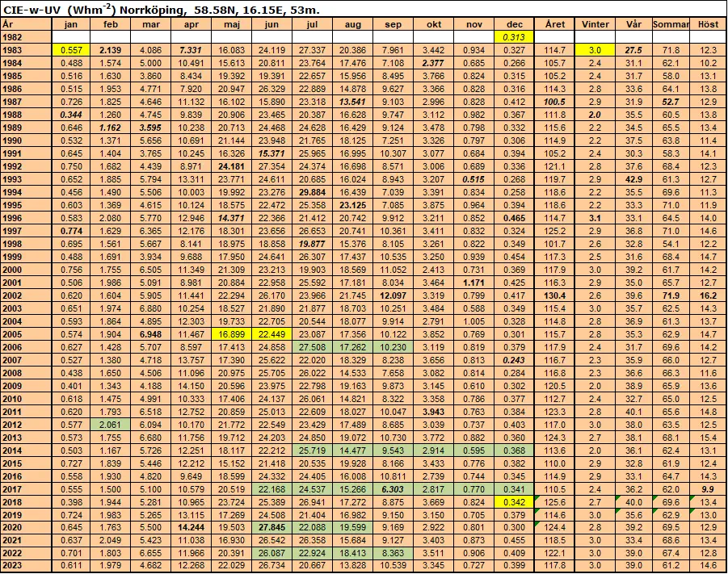Select the yellow 0.342 cell in dec 2018
Image resolution: width=728 pixels, height=574 pixels.
(x=515, y=501)
